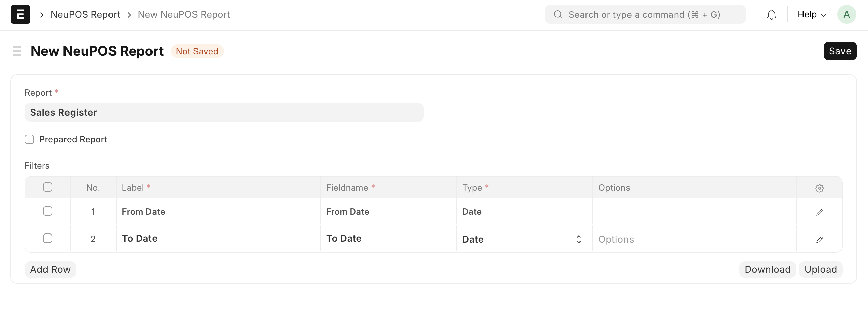
Task: Save the new report
Action: click(840, 51)
